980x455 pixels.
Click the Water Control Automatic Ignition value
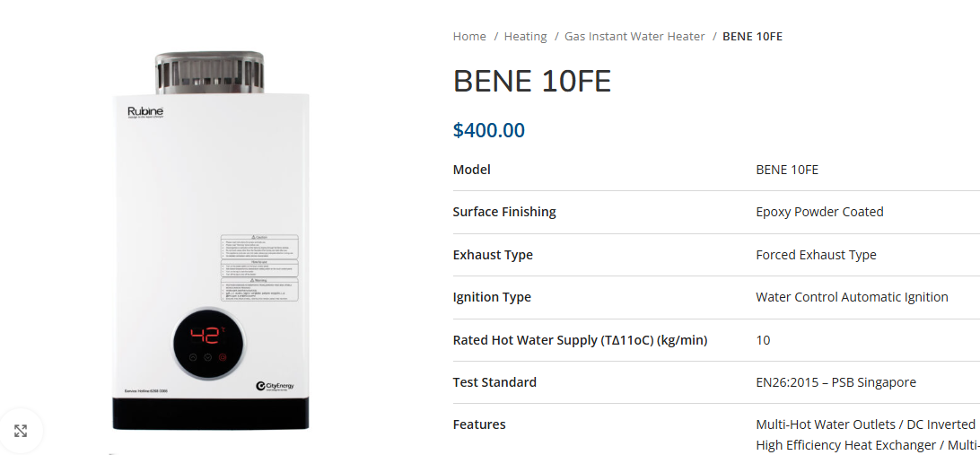pos(852,297)
